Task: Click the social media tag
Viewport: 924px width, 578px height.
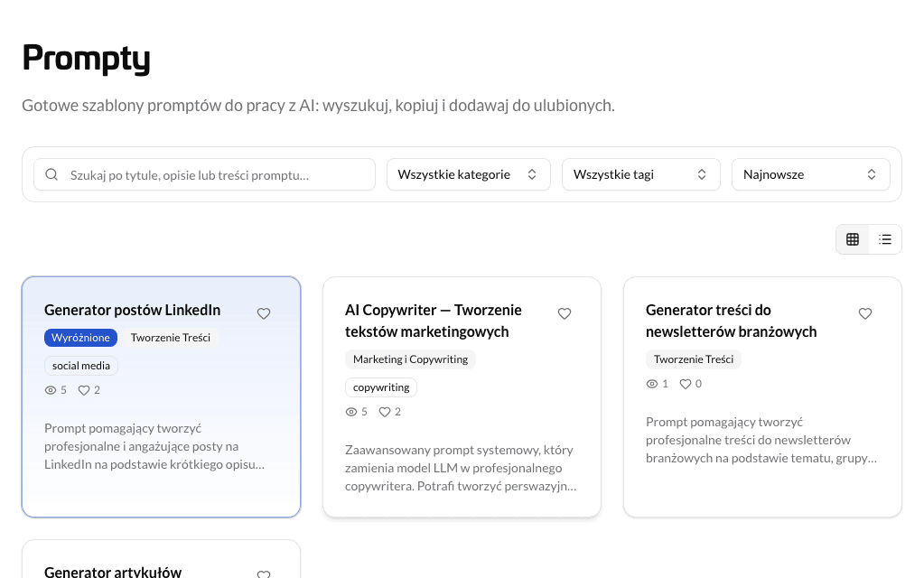Action: coord(81,365)
